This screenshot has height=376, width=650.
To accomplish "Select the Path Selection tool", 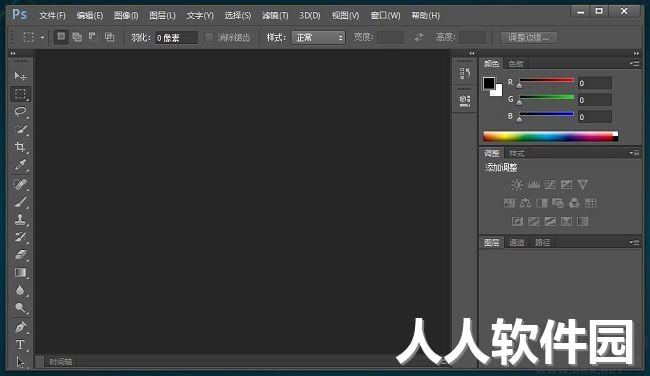I will click(20, 362).
